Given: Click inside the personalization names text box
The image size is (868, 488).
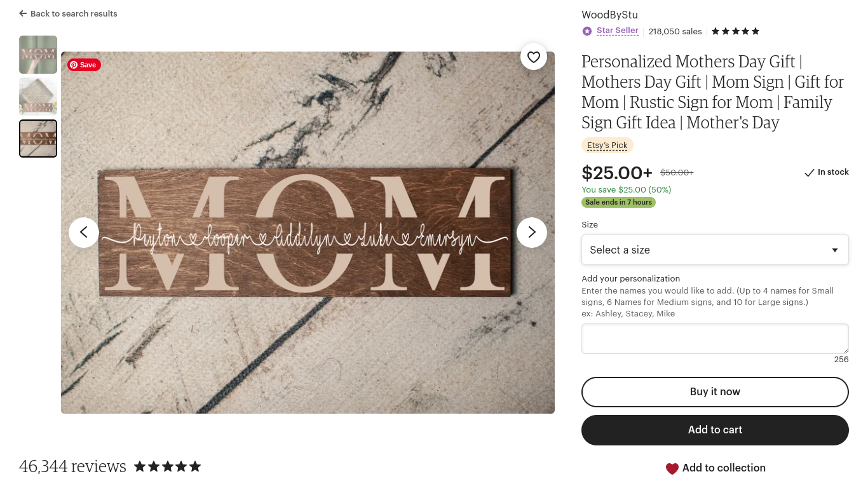Looking at the screenshot, I should [715, 338].
